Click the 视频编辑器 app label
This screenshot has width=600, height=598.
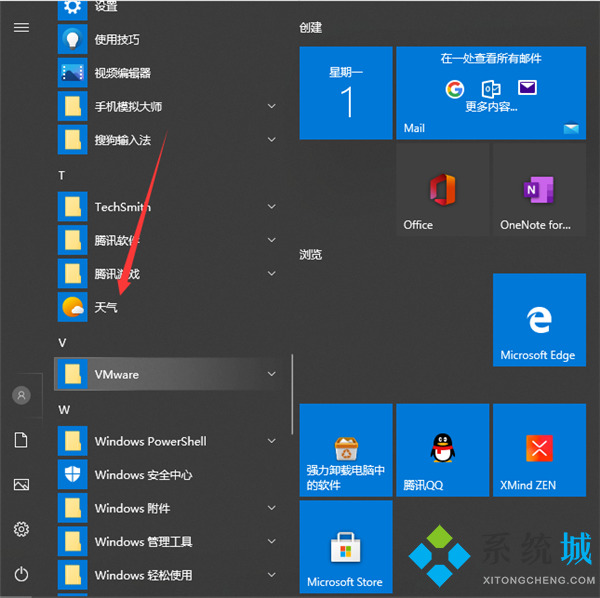tap(123, 73)
